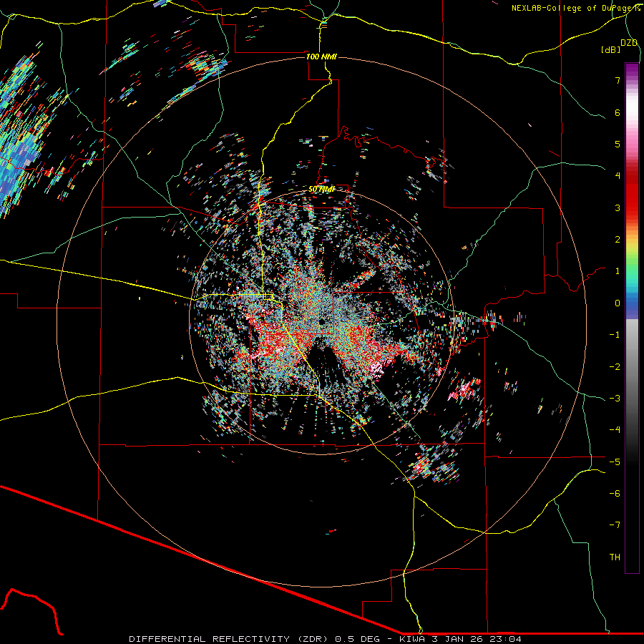This screenshot has width=644, height=644.
Task: Click the -1 value on the color scale
Action: (x=615, y=335)
